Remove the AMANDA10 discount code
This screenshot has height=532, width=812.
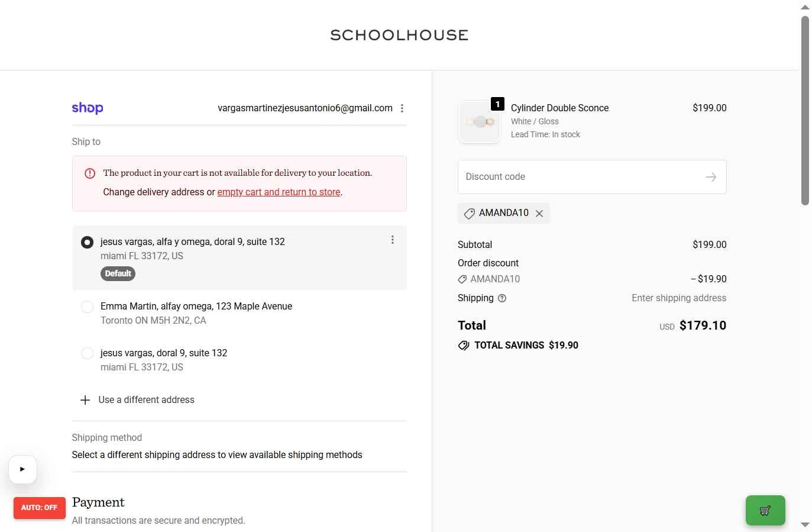click(x=539, y=214)
